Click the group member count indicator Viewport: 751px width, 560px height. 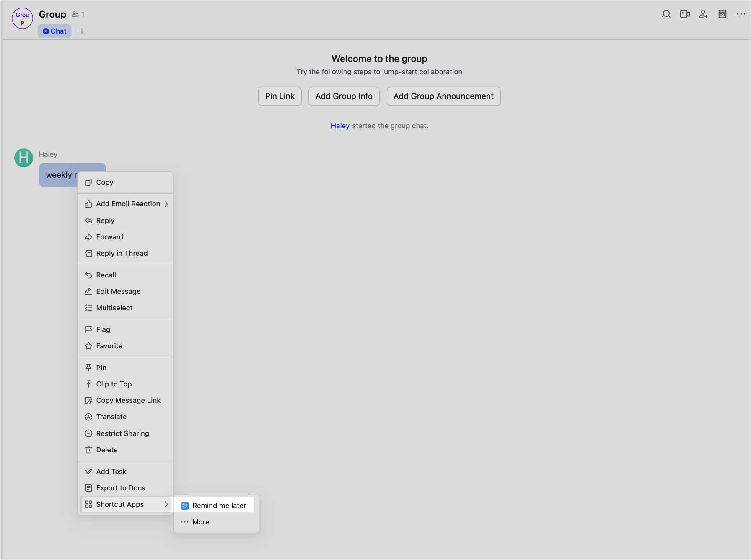tap(78, 14)
